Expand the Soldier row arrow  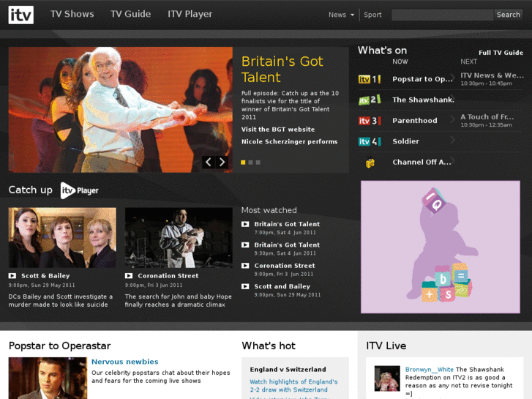[452, 140]
